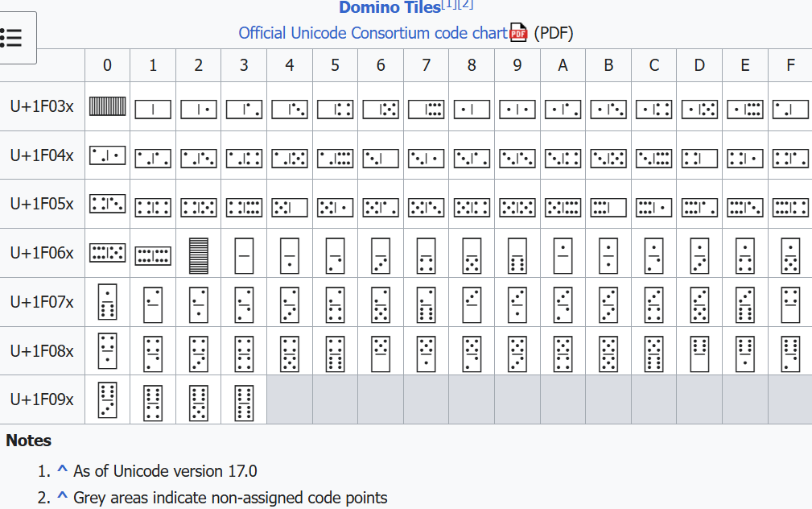Click the superscript reference [1] link
The image size is (812, 509).
coord(448,5)
